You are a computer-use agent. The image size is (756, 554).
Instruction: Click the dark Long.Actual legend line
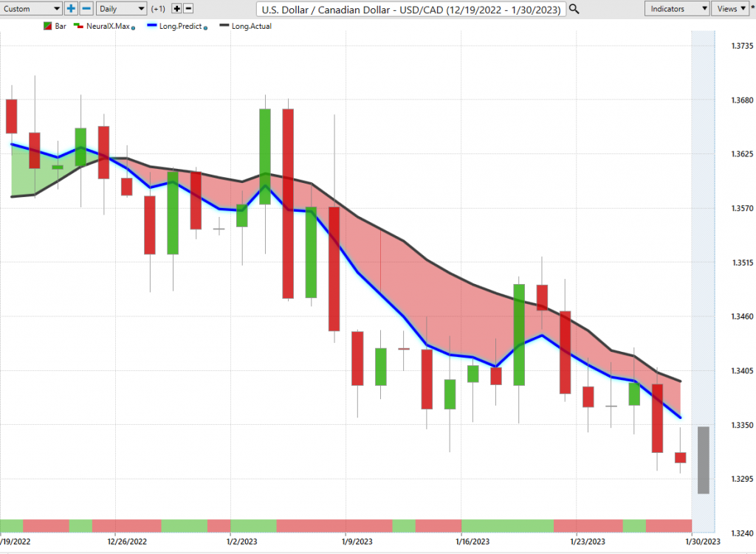pyautogui.click(x=224, y=25)
